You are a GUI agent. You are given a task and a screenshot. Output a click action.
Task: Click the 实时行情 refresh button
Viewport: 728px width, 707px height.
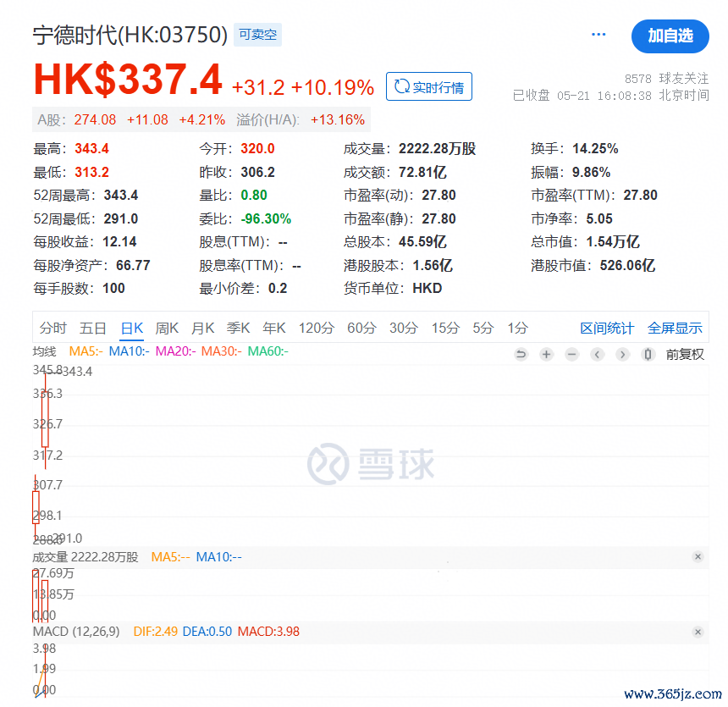(429, 86)
